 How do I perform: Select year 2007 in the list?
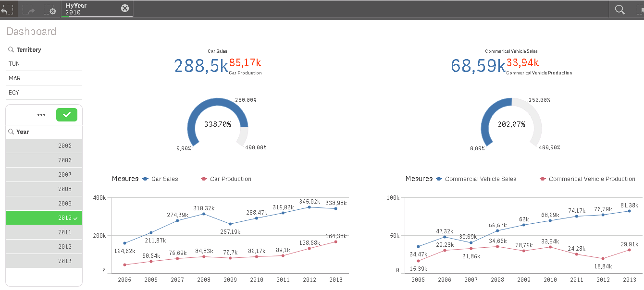pos(44,175)
